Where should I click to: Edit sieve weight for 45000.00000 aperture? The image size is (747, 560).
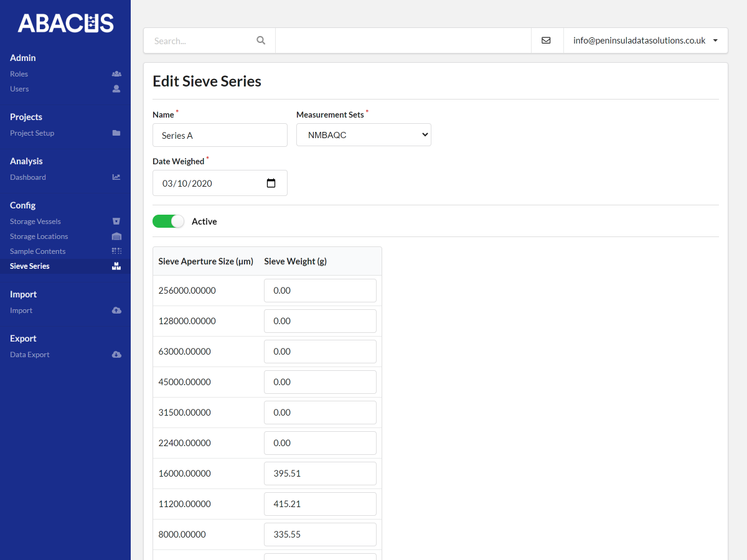point(320,382)
